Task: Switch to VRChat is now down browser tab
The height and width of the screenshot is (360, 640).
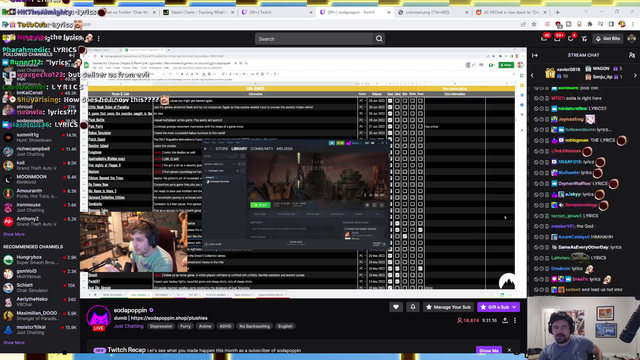Action: (510, 12)
